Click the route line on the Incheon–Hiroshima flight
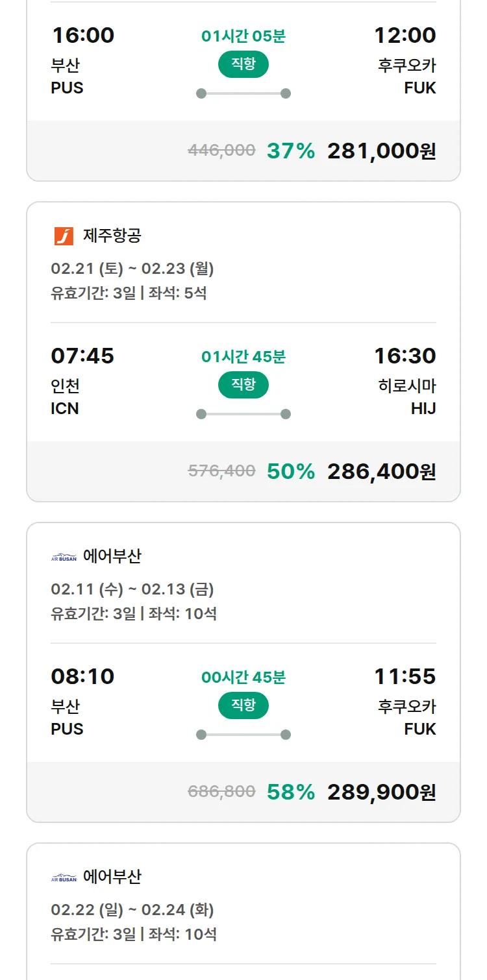The width and height of the screenshot is (487, 980). tap(243, 414)
